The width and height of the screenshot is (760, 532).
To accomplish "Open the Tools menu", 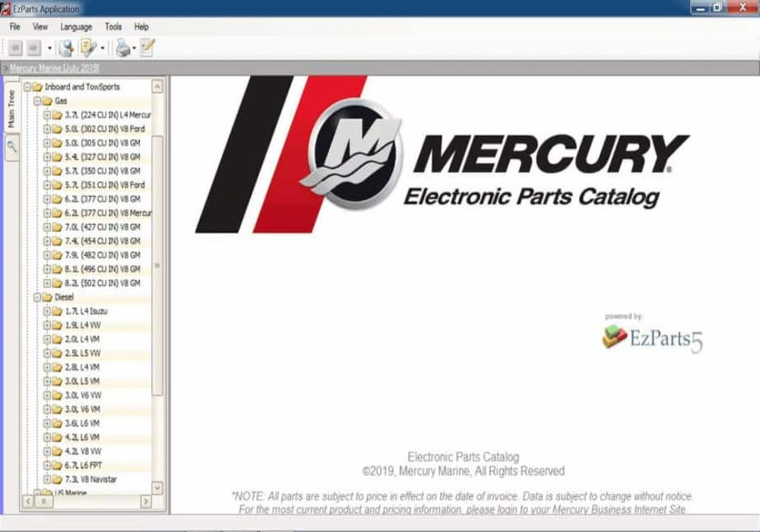I will pos(112,26).
